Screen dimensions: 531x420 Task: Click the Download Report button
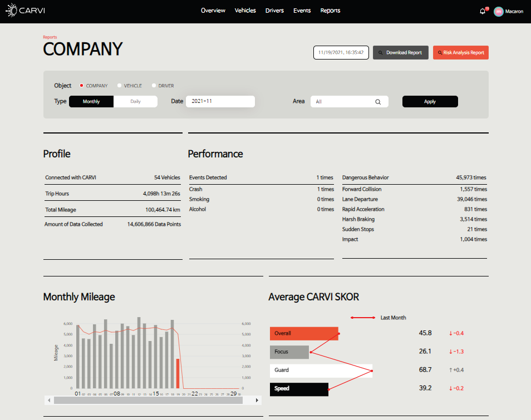(x=401, y=52)
